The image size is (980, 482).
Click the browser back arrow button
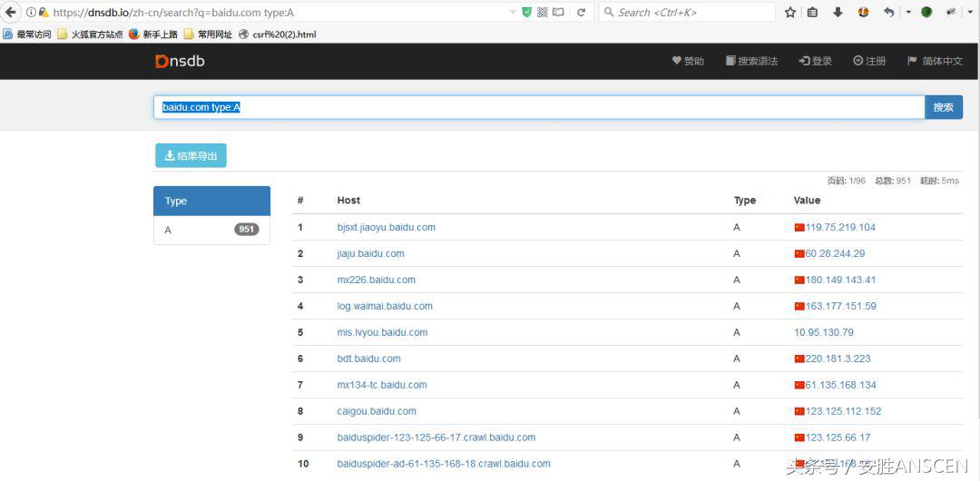tap(11, 13)
